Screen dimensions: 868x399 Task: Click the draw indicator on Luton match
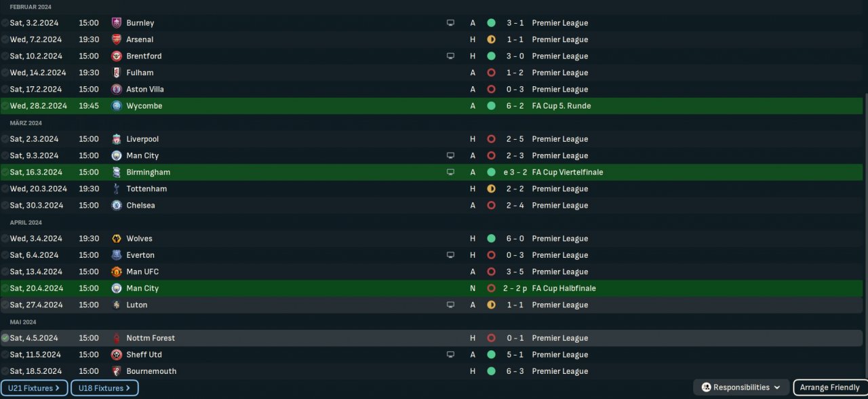[x=491, y=305]
